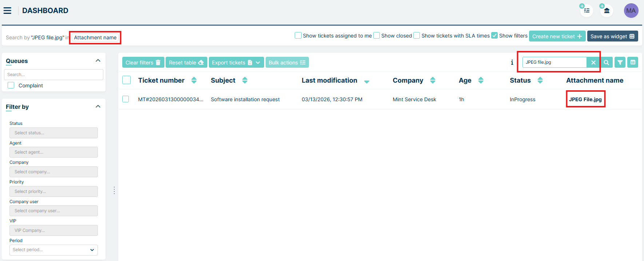Open the hamburger navigation menu
Image resolution: width=644 pixels, height=261 pixels.
(7, 11)
